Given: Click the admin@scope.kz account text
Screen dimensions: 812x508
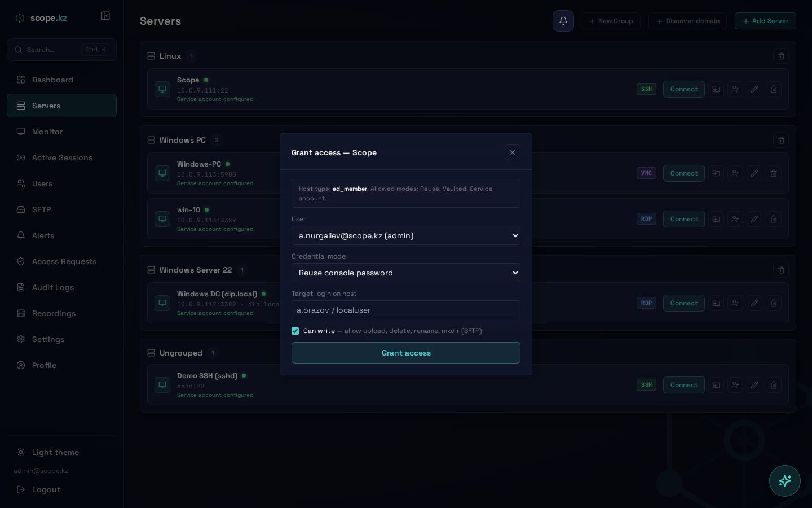Looking at the screenshot, I should tap(41, 471).
